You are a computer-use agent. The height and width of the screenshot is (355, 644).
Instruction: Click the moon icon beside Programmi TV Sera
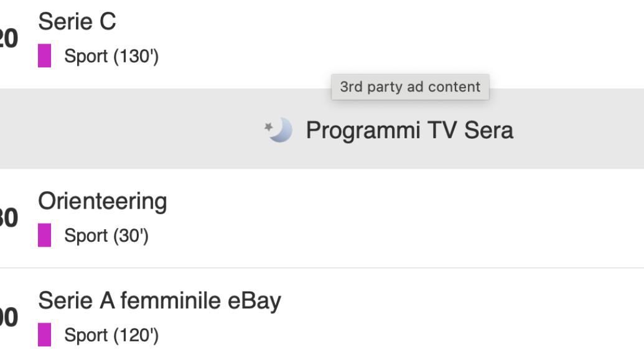(x=279, y=130)
